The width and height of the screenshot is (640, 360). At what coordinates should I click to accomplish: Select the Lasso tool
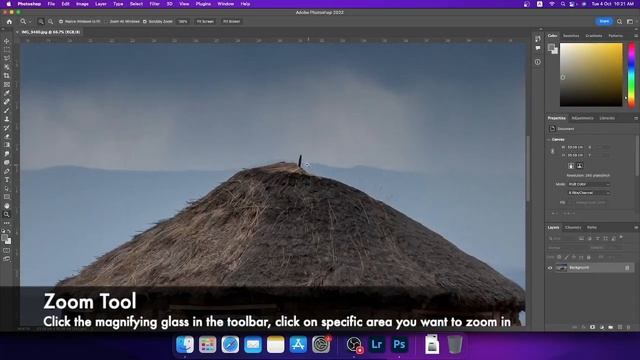(x=7, y=58)
